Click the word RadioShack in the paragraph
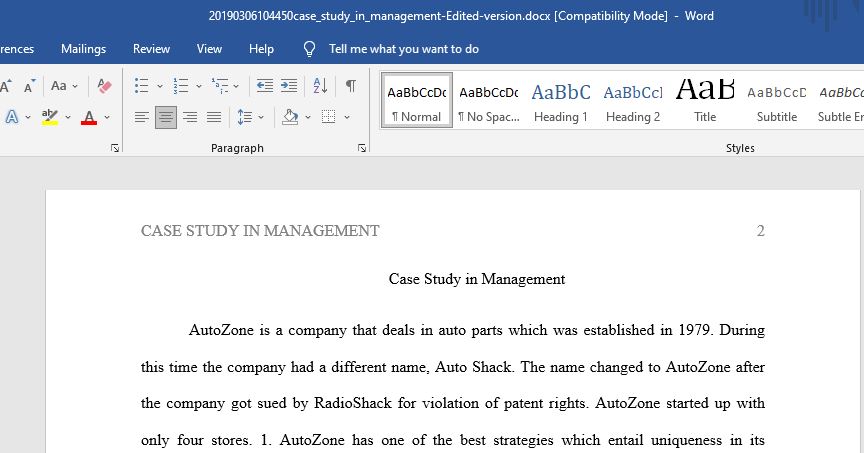Image resolution: width=864 pixels, height=453 pixels. pyautogui.click(x=353, y=403)
